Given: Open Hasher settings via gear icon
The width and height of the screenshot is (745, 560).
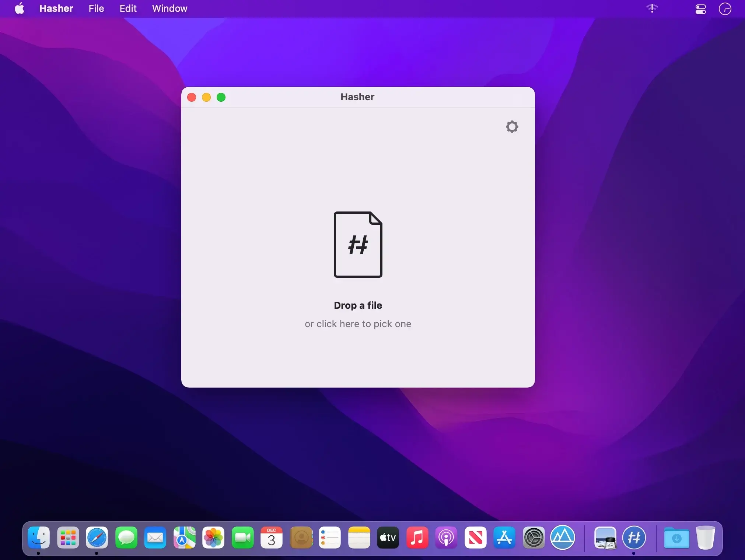Looking at the screenshot, I should (x=512, y=127).
